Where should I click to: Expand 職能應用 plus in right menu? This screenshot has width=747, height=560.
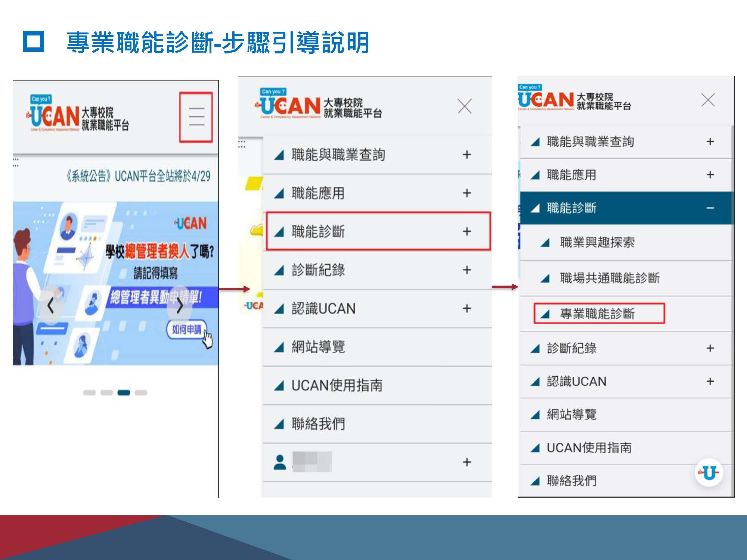710,175
